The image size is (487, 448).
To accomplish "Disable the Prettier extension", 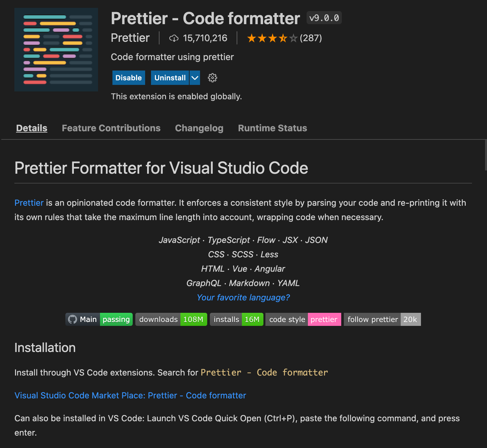I will [129, 78].
